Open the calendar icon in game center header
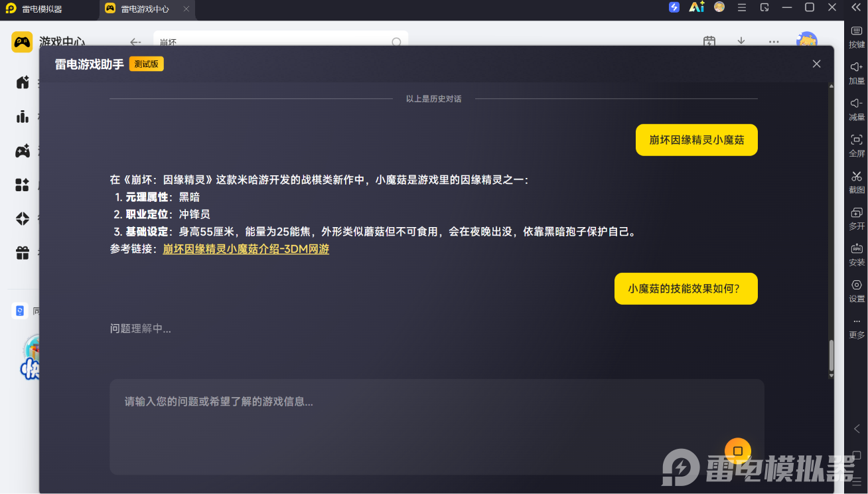 (709, 41)
